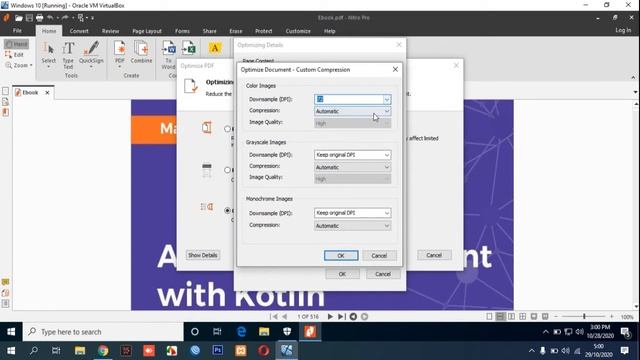Switch to facing pages view icon
The height and width of the screenshot is (360, 640).
point(511,316)
